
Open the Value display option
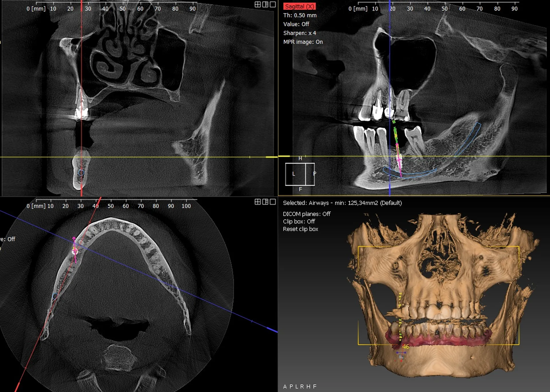pos(296,24)
